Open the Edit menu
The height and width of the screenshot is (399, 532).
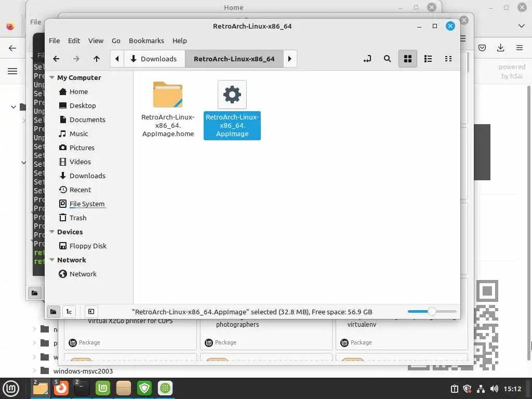pos(74,41)
